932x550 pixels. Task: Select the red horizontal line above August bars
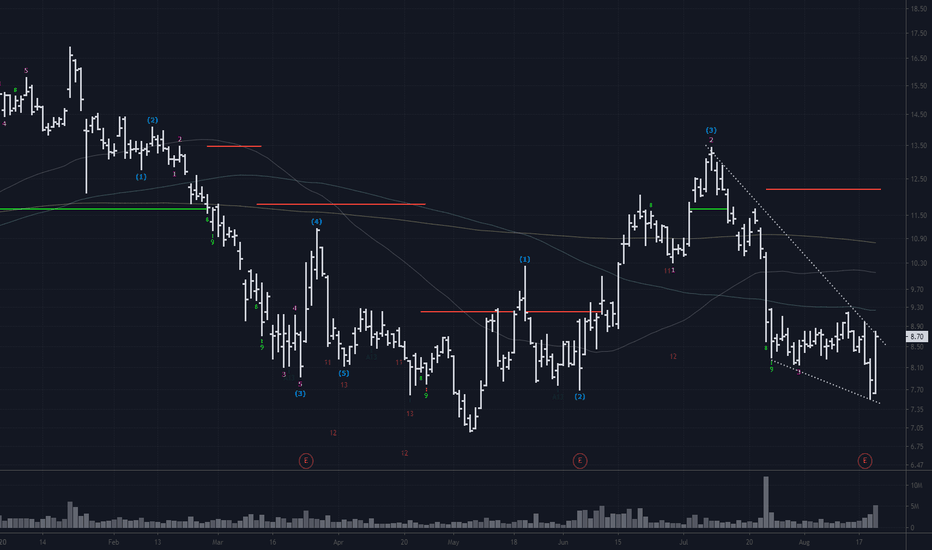pos(823,189)
